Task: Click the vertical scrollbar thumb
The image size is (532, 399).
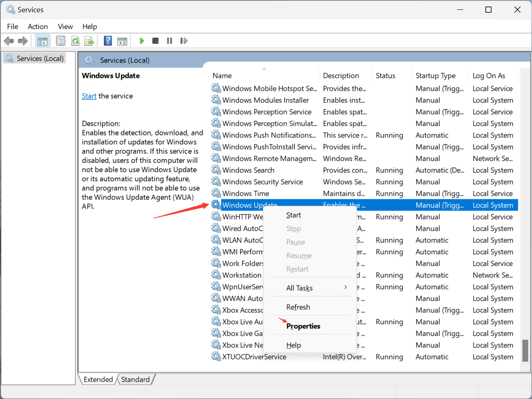Action: pos(525,351)
